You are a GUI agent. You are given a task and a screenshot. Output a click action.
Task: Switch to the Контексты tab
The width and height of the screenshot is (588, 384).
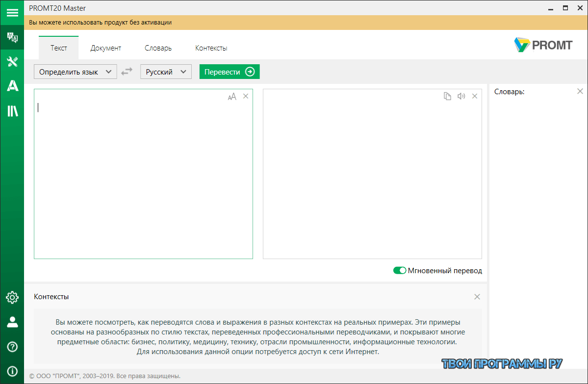tap(211, 48)
